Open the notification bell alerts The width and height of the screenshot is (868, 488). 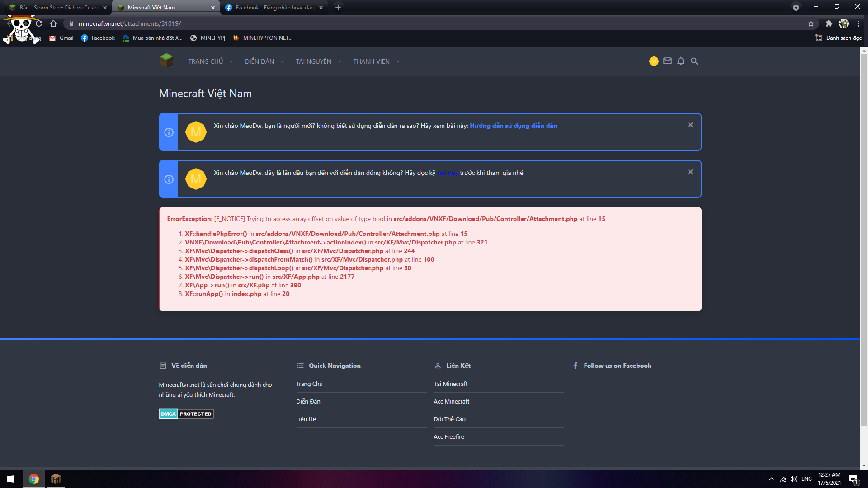click(x=681, y=61)
